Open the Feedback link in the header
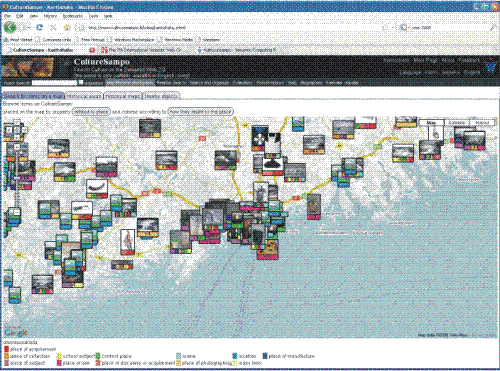The width and height of the screenshot is (500, 371). point(469,60)
